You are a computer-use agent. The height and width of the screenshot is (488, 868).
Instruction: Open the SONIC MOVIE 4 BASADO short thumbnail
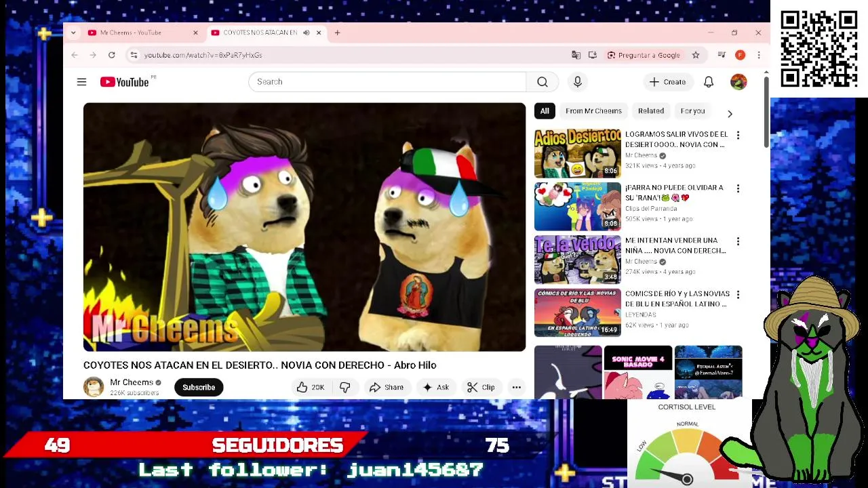(x=638, y=372)
